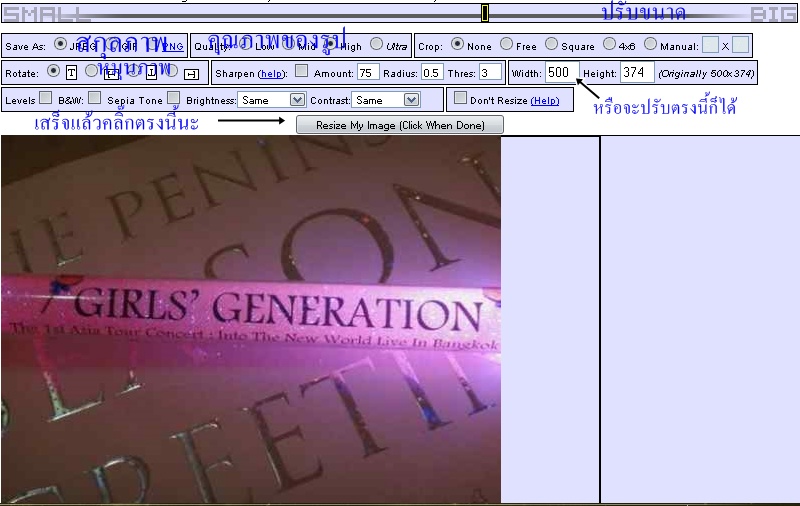This screenshot has height=506, width=800.
Task: Click the BIG label on the slider
Action: (773, 14)
